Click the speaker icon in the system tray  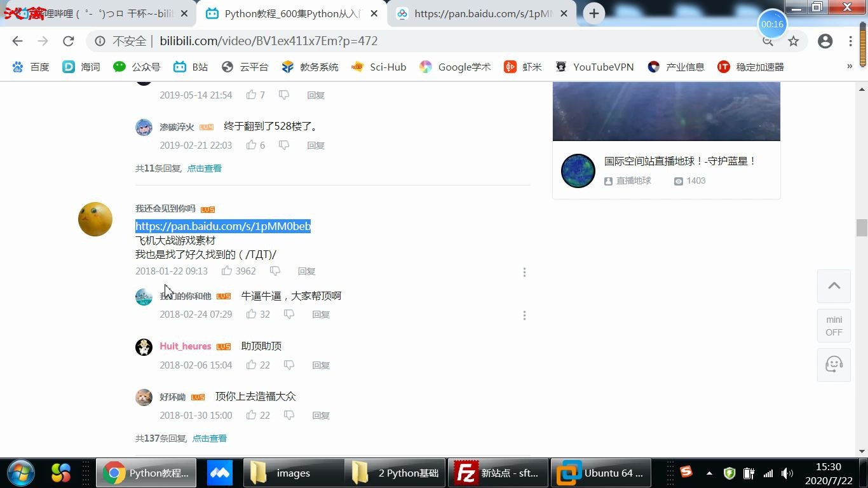point(787,473)
